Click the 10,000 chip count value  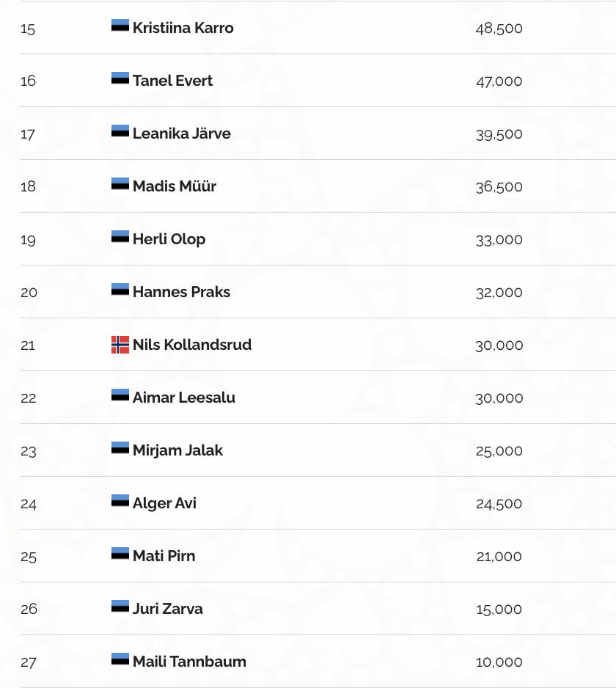(x=499, y=662)
